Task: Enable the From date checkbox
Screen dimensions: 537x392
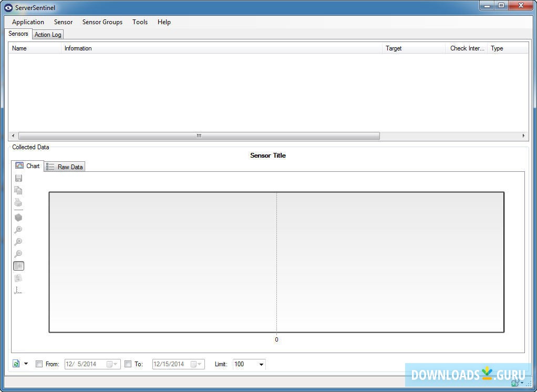Action: click(39, 364)
